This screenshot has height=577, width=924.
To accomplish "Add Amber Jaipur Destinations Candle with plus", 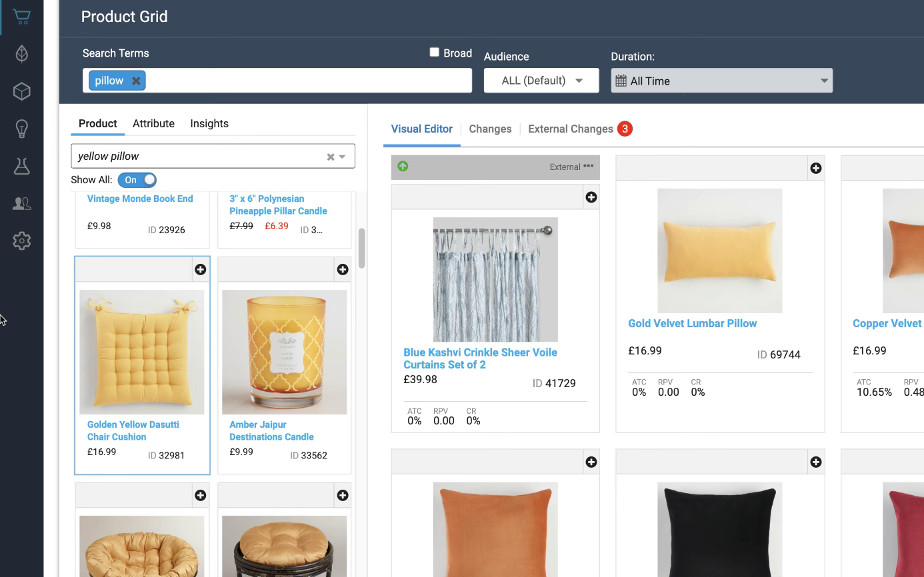I will pos(343,269).
